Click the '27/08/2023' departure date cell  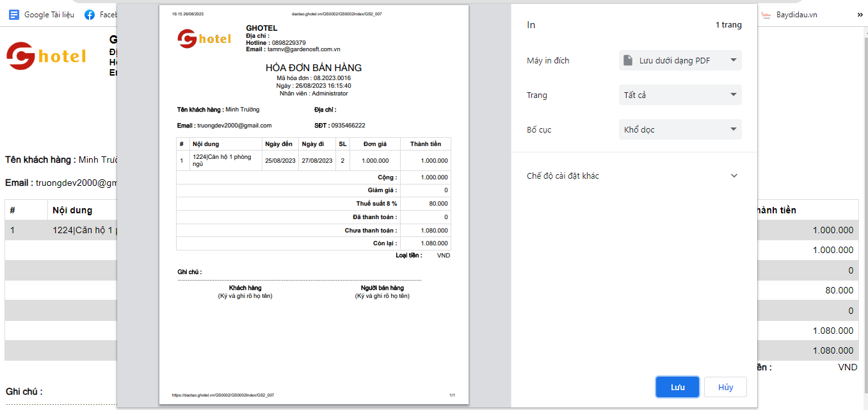(x=317, y=161)
